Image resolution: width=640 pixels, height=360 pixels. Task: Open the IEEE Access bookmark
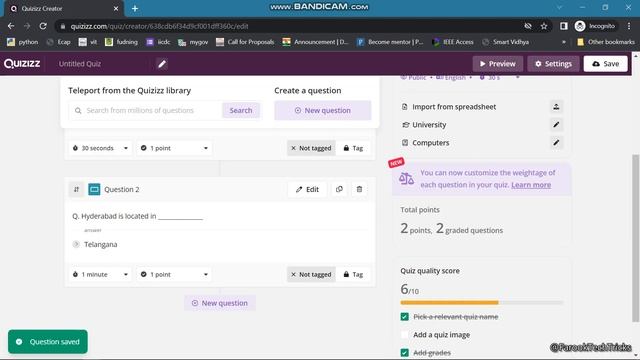(x=453, y=42)
